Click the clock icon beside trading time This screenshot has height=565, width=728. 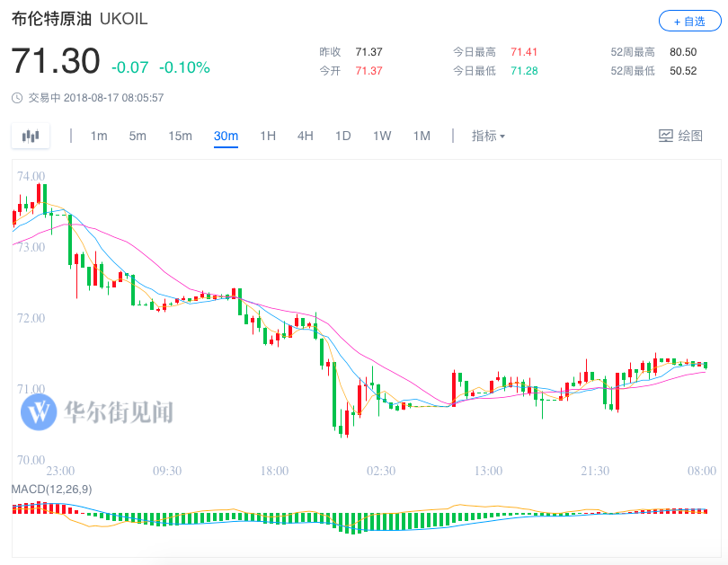(17, 98)
